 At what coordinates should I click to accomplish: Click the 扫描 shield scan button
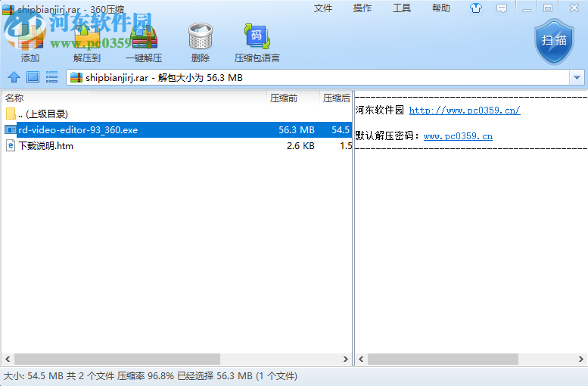[x=554, y=42]
